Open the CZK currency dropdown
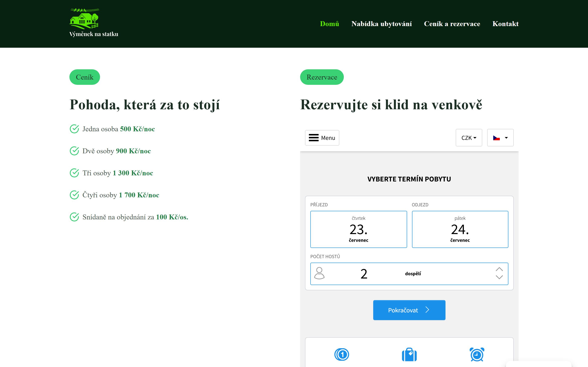The image size is (588, 367). tap(469, 138)
